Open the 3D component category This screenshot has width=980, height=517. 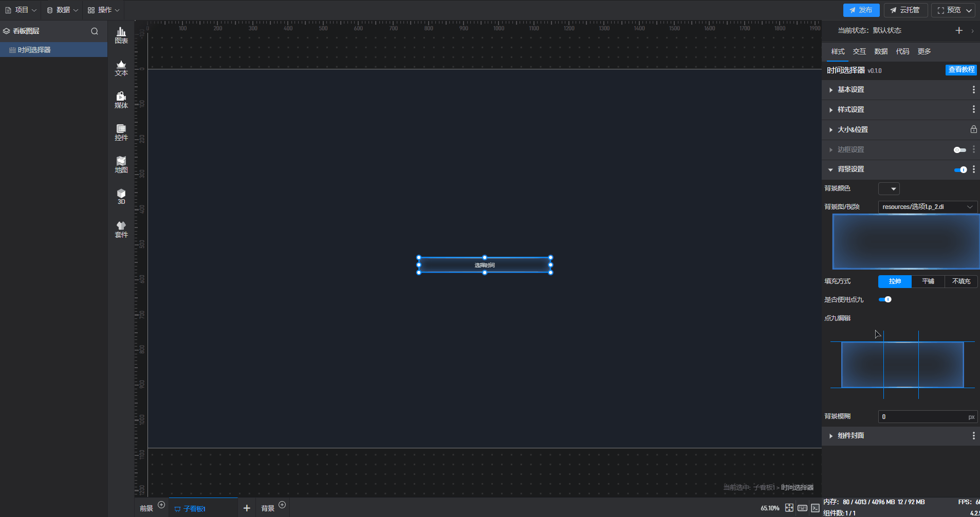[121, 197]
